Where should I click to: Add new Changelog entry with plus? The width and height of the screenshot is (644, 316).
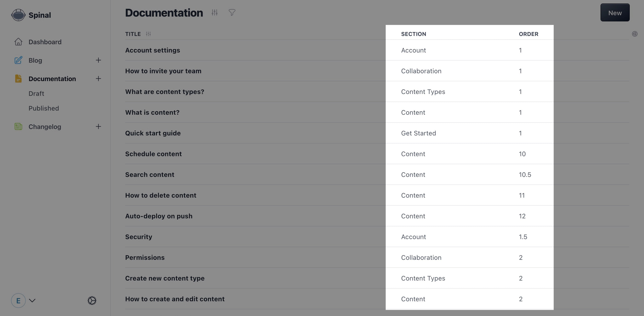tap(98, 126)
